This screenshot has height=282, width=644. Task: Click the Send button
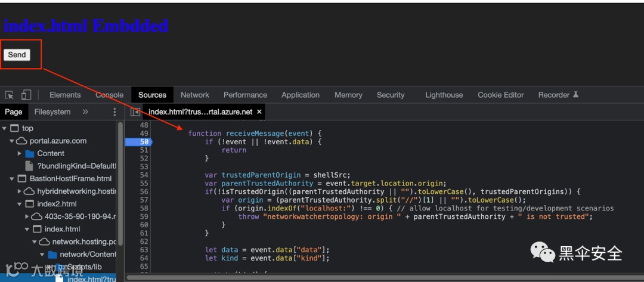17,55
